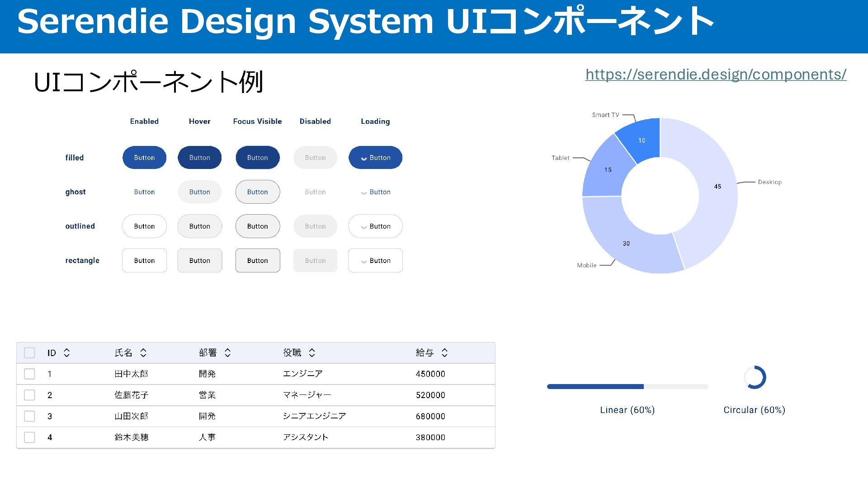Select the checkbox for 鈴木美穂 row

click(29, 437)
